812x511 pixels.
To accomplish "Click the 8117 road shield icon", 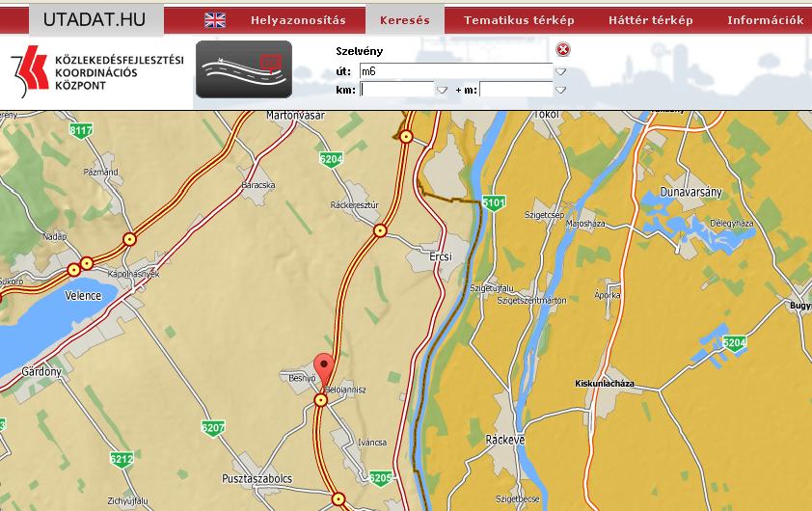I will [x=81, y=130].
